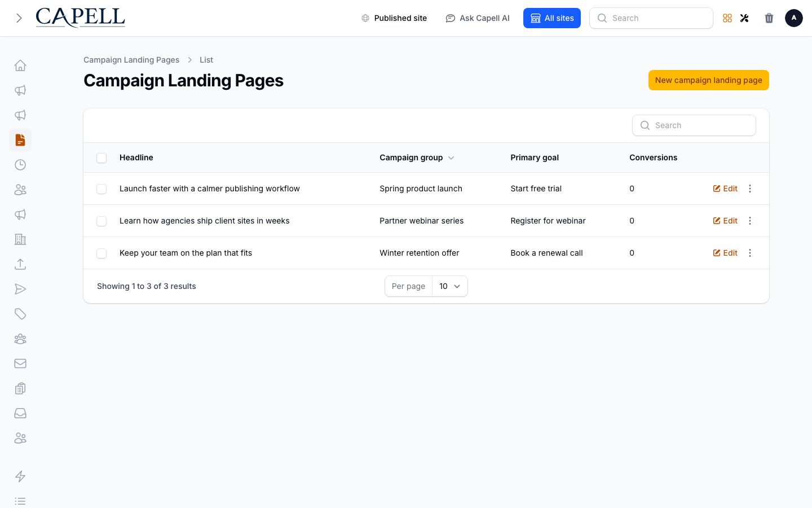Open the envelope mail icon in sidebar

point(20,364)
